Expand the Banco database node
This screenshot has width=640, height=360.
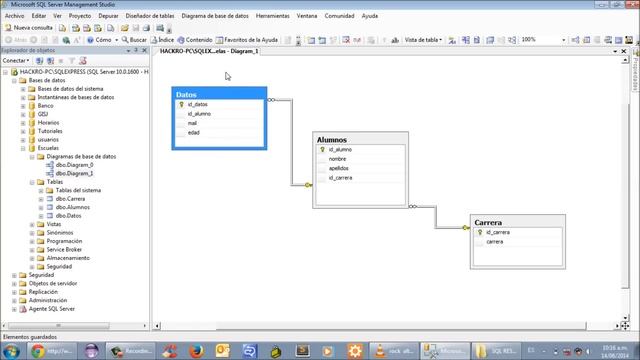23,106
